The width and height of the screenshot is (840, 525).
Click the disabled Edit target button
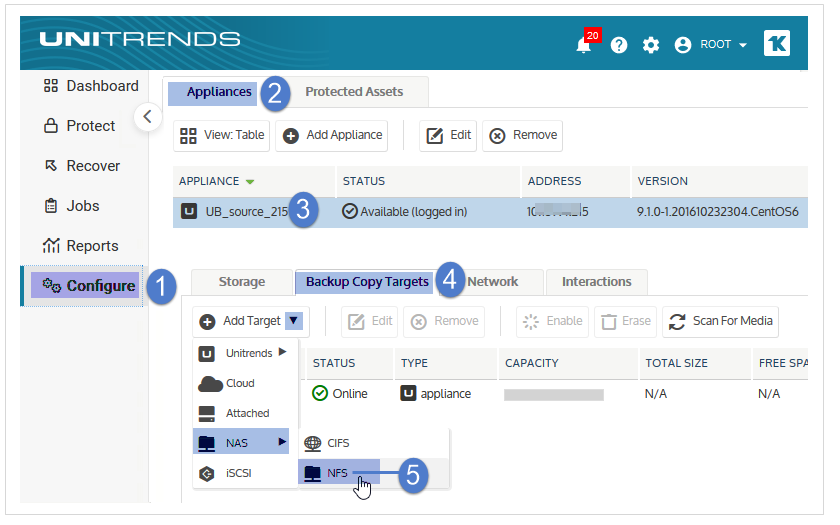pyautogui.click(x=370, y=321)
